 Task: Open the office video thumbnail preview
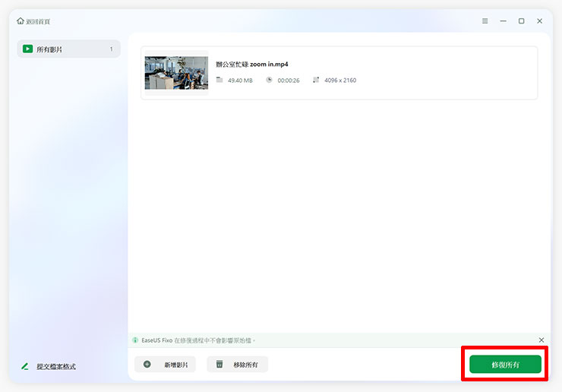[x=176, y=73]
